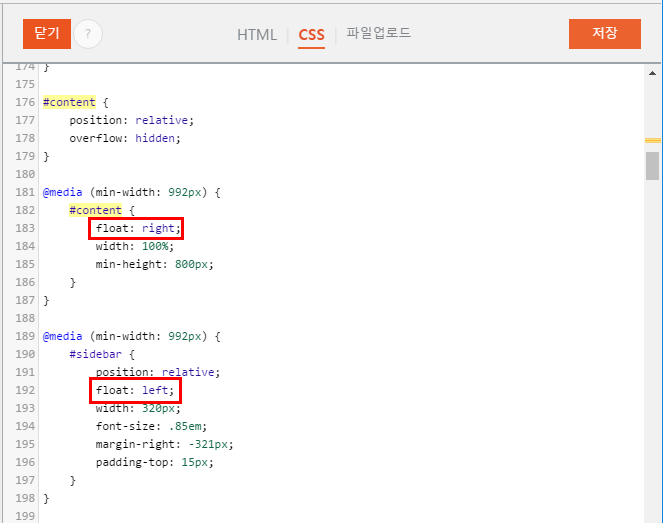Click the 저장 save button

(605, 34)
